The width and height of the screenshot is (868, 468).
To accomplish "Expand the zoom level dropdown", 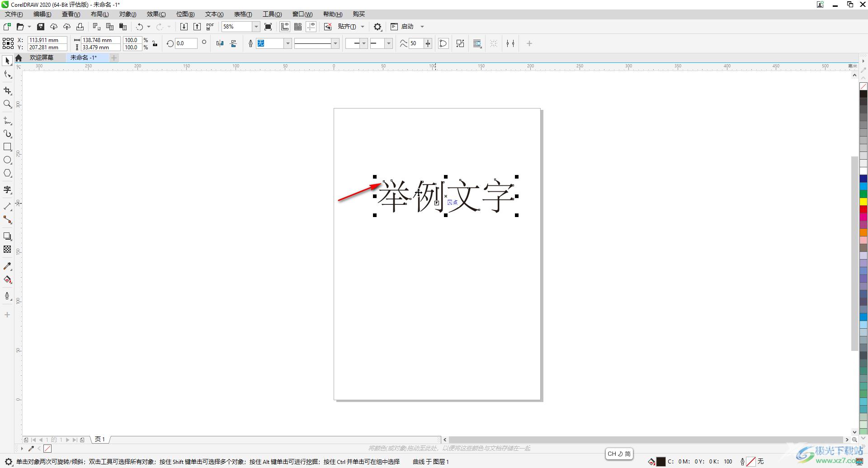I will pos(256,27).
